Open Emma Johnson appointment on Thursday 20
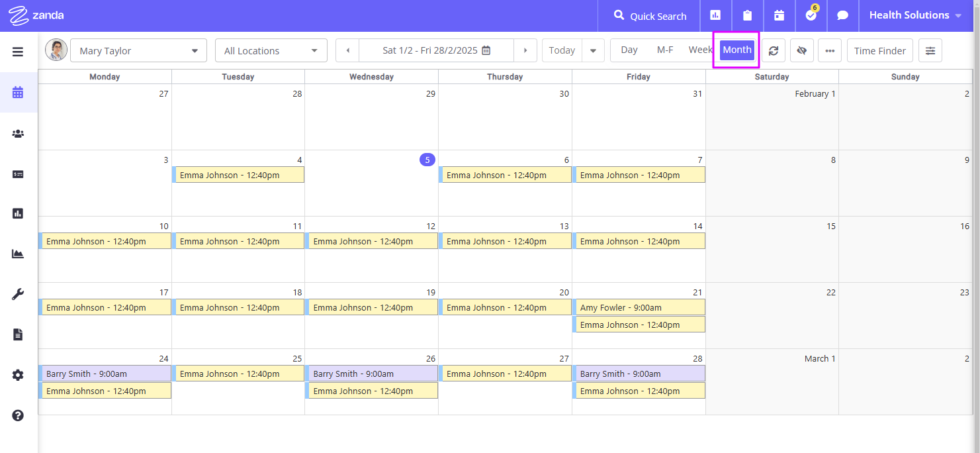Screen dimensions: 980x453 pos(505,307)
